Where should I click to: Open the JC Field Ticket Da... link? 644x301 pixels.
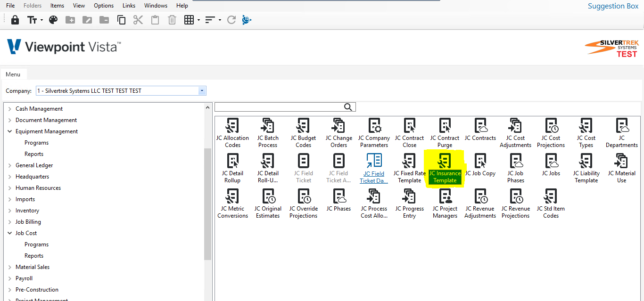[x=374, y=168]
